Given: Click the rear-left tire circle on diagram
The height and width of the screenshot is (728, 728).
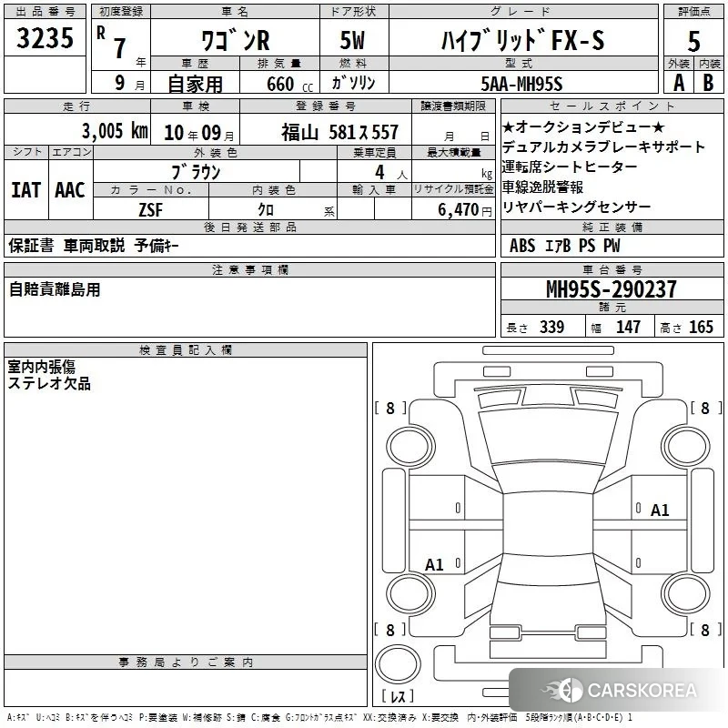Looking at the screenshot, I should point(410,593).
